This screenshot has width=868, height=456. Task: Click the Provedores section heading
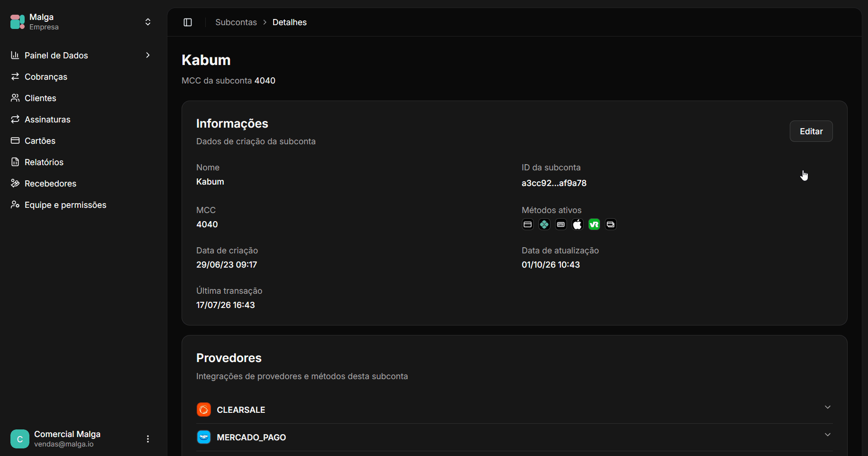coord(229,358)
